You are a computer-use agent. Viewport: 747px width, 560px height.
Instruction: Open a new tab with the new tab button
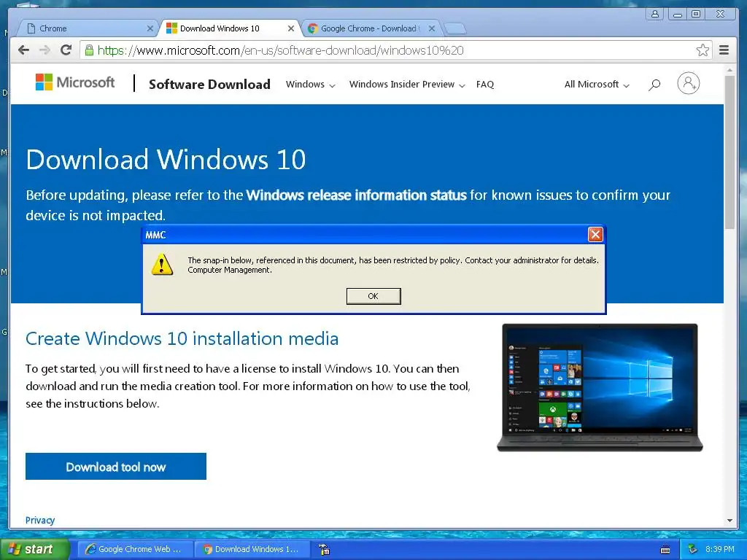click(x=455, y=28)
